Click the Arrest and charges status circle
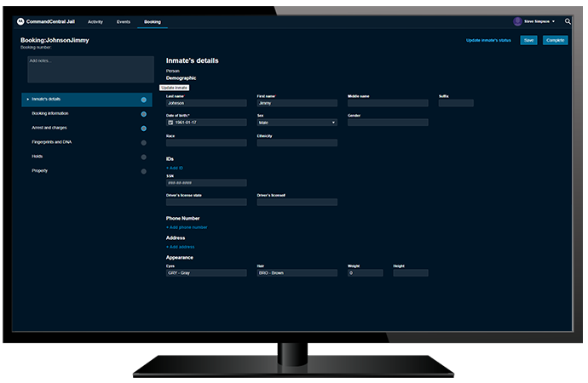588x383 pixels. click(x=143, y=129)
